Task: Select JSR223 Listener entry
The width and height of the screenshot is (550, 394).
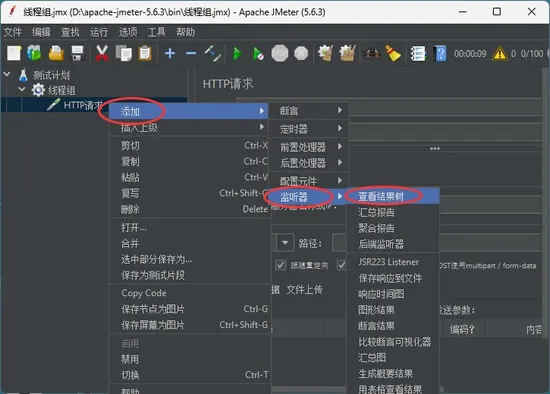Action: coord(393,262)
